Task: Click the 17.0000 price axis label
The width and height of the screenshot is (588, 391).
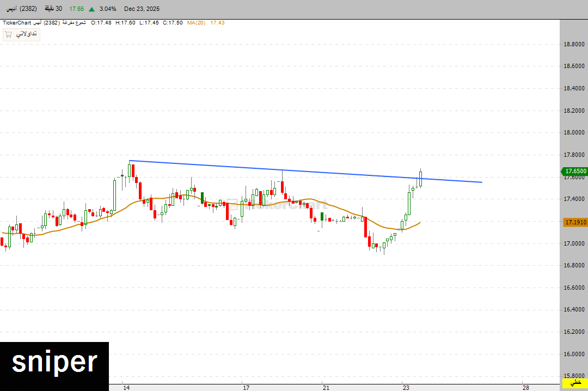Action: [x=574, y=243]
